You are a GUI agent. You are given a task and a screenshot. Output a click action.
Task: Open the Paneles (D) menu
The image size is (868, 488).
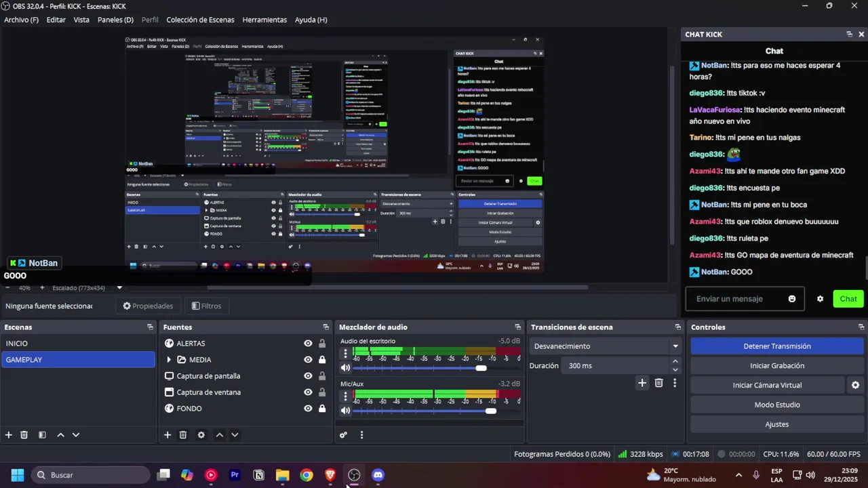(x=115, y=20)
